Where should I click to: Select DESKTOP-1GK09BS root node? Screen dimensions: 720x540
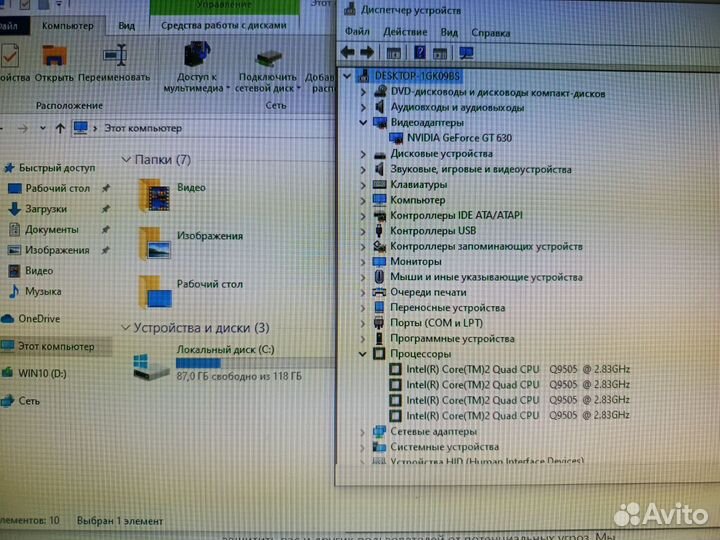point(417,76)
